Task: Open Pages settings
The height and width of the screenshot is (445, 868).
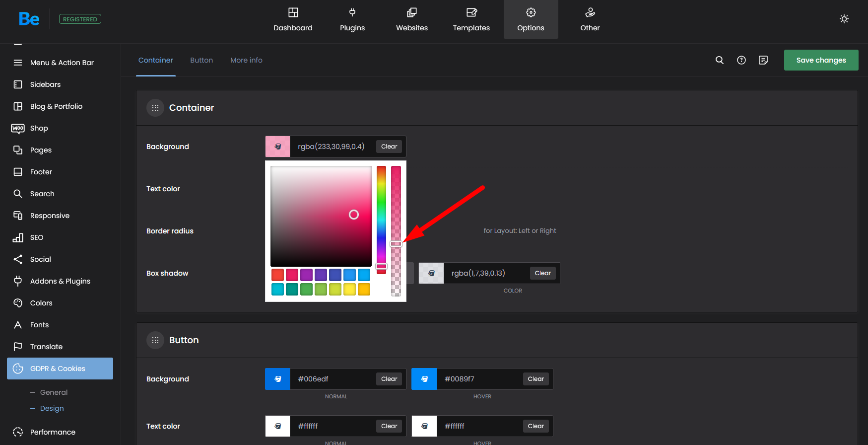Action: point(60,150)
